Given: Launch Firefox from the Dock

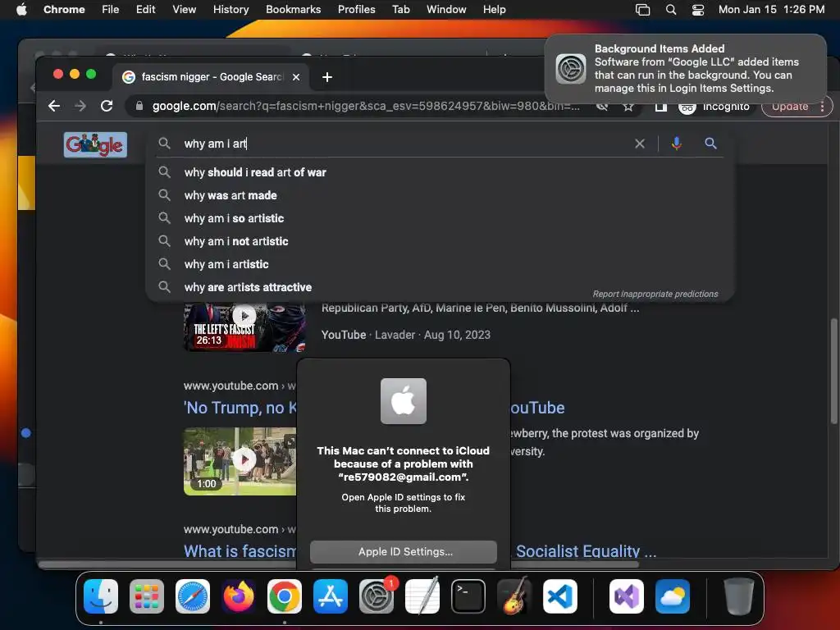Looking at the screenshot, I should pos(239,596).
